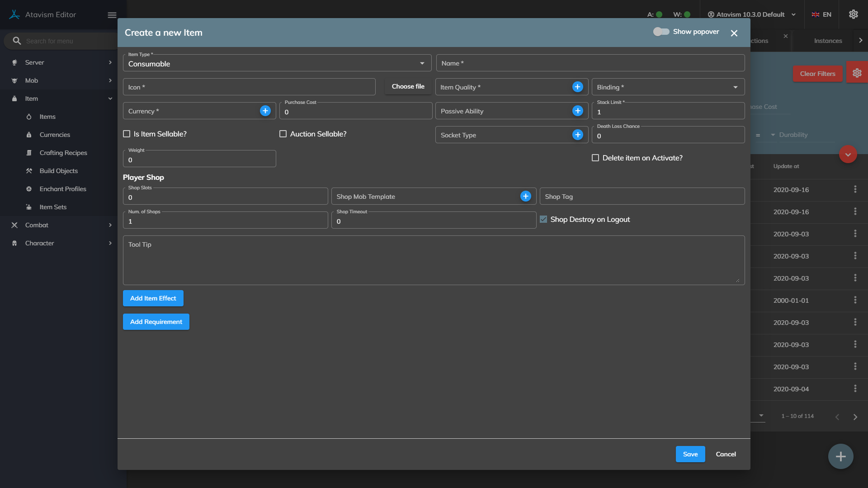The width and height of the screenshot is (868, 488).
Task: Close the Create a new Item dialog
Action: pos(734,33)
